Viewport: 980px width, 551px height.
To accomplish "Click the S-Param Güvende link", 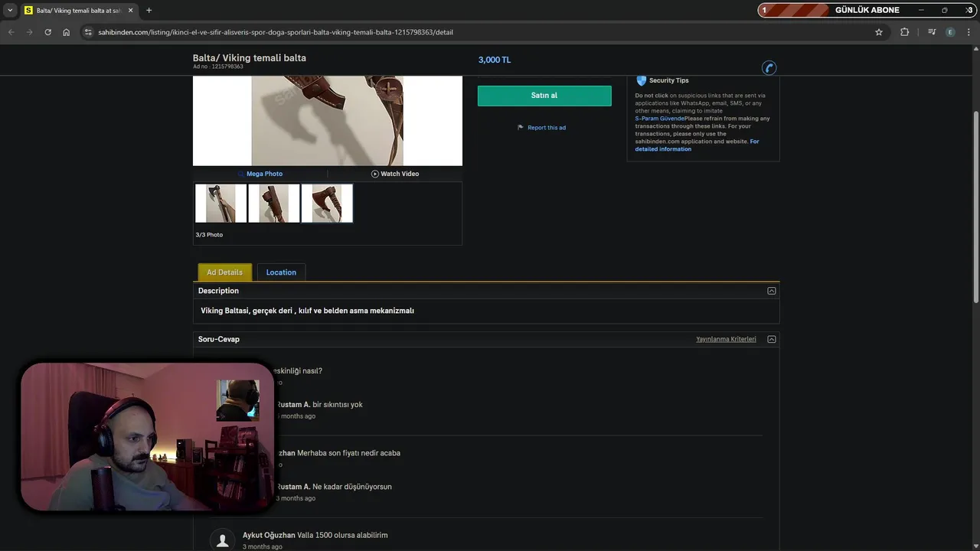I will click(659, 119).
